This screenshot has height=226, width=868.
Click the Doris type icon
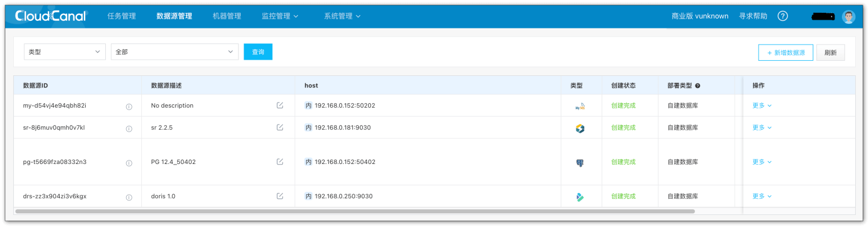click(580, 197)
